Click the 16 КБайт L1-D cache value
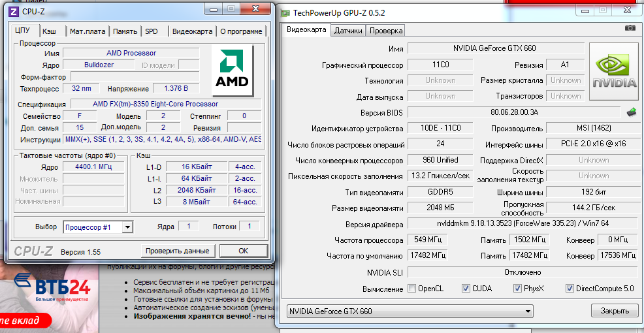The width and height of the screenshot is (644, 333). point(197,166)
